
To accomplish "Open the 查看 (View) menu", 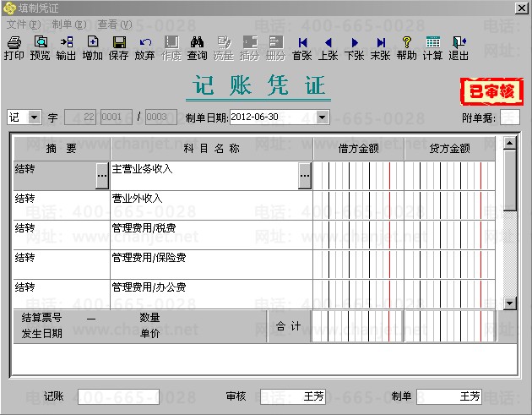I will pos(114,25).
